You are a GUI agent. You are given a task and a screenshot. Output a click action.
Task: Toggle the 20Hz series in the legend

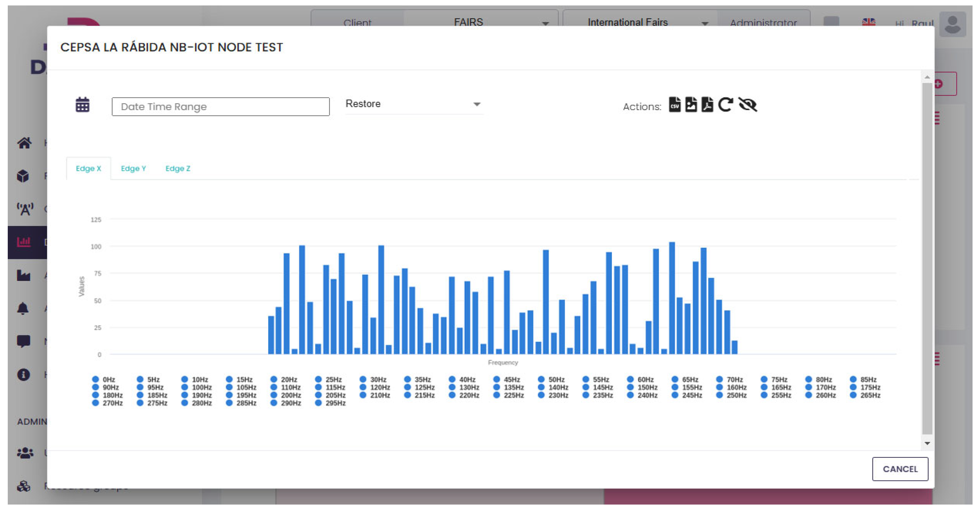click(282, 379)
